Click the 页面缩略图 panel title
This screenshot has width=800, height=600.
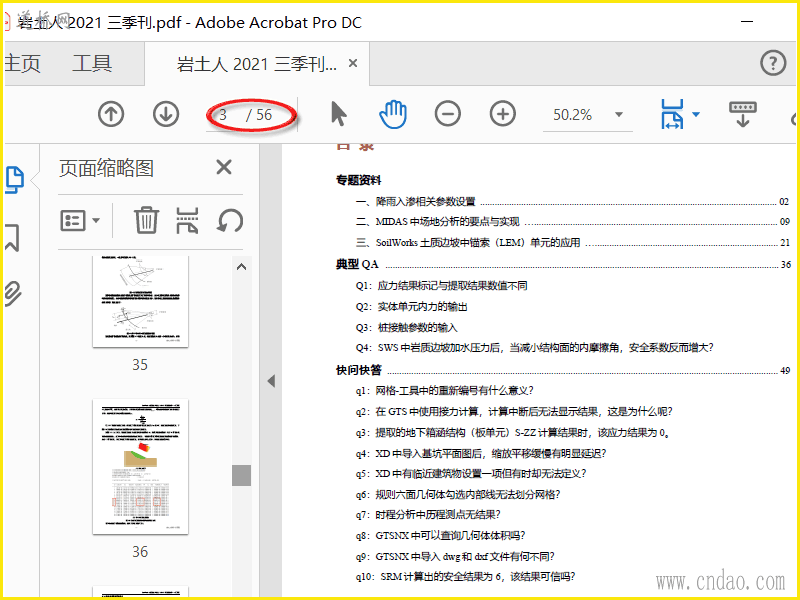[x=106, y=168]
